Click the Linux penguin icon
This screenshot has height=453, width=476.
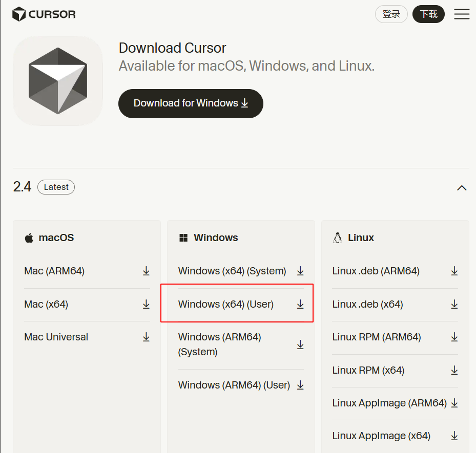pyautogui.click(x=337, y=238)
